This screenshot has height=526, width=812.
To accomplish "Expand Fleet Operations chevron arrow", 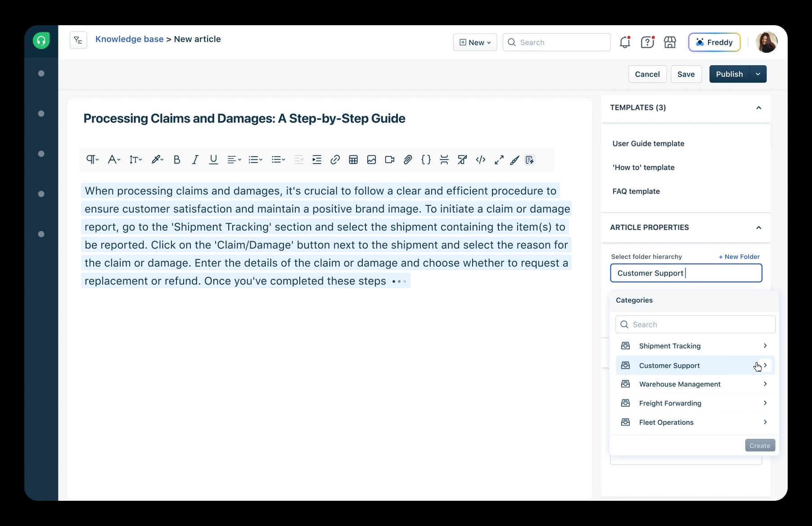I will pyautogui.click(x=765, y=422).
